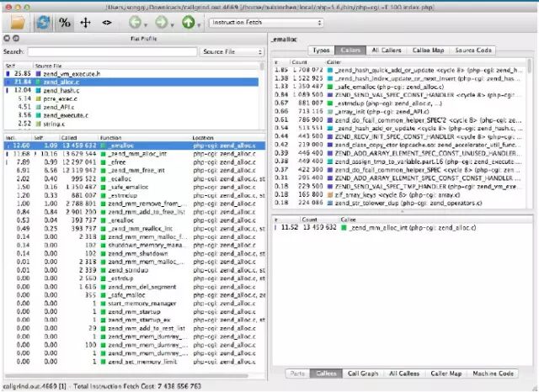Screen dimensions: 539x392
Task: Toggle cycle detection cross-arrows icon
Action: [x=85, y=23]
